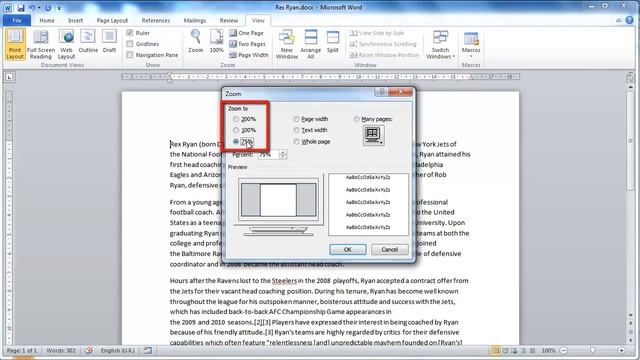Screen dimensions: 640x360
Task: Close the Zoom dialog with X
Action: [400, 92]
